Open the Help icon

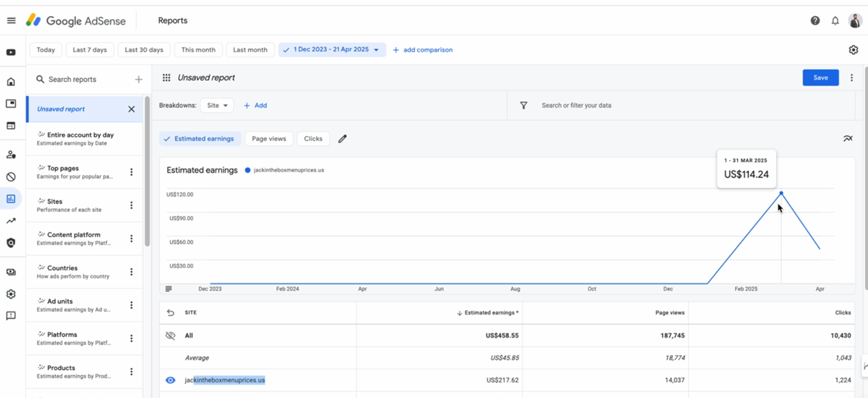pos(815,21)
